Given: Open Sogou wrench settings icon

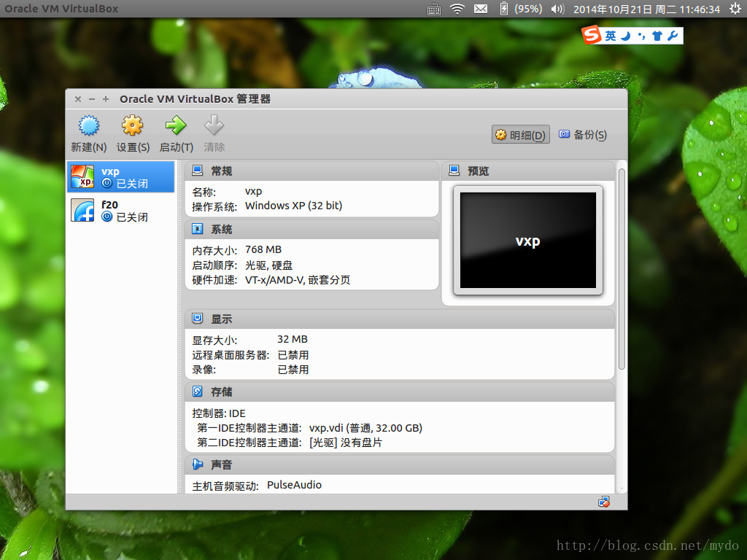Looking at the screenshot, I should point(673,36).
